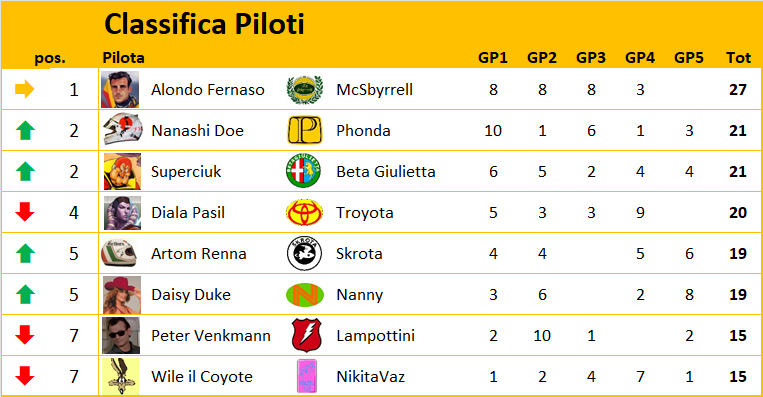Click the Lampottini red shield logo
Image resolution: width=763 pixels, height=397 pixels.
pyautogui.click(x=307, y=336)
